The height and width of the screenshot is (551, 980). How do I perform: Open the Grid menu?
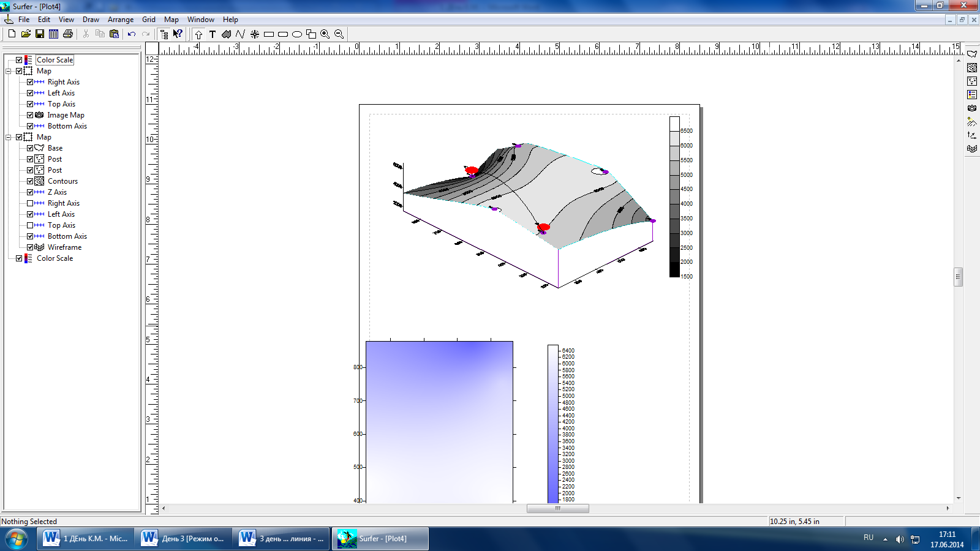(x=149, y=20)
